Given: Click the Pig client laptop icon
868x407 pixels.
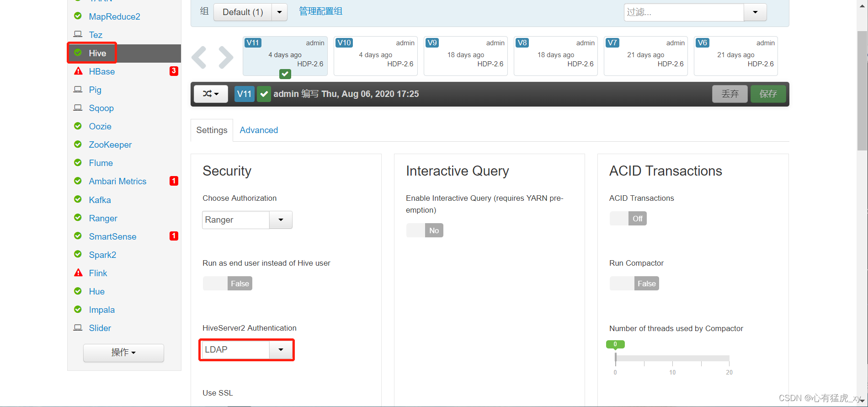Looking at the screenshot, I should (x=78, y=89).
